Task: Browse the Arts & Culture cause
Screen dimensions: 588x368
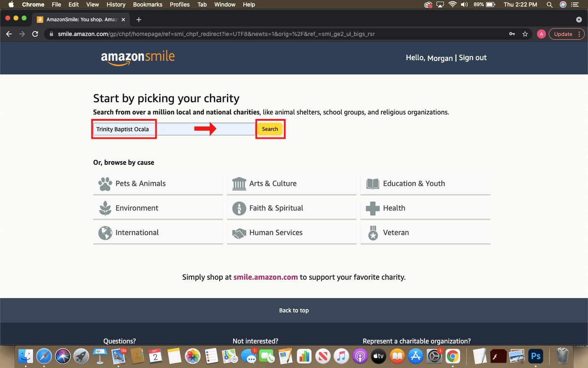Action: point(291,184)
